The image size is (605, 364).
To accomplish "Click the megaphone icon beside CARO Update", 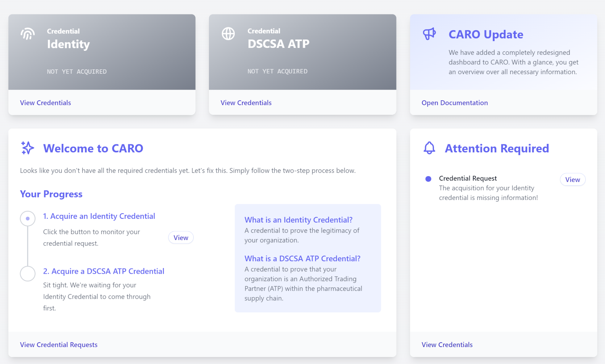I will click(x=429, y=34).
